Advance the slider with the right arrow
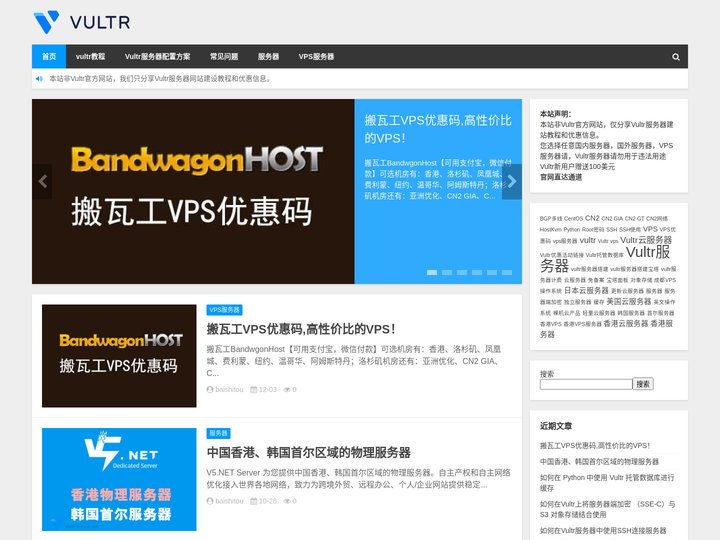 click(x=512, y=182)
